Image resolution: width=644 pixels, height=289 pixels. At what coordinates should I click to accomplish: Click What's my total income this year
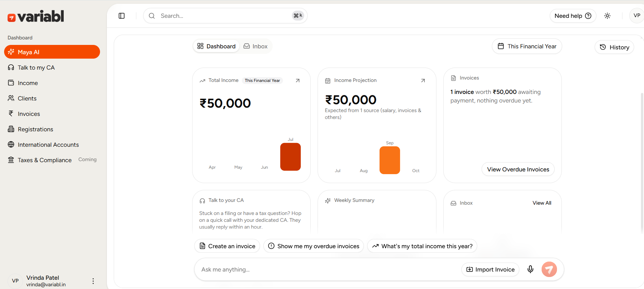coord(422,246)
